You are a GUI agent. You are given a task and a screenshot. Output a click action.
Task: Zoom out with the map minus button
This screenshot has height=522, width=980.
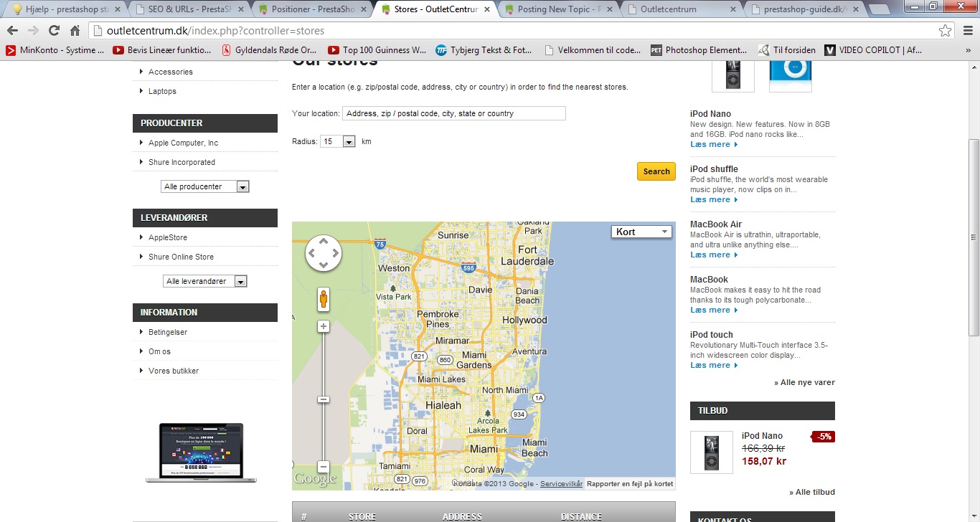(x=324, y=465)
